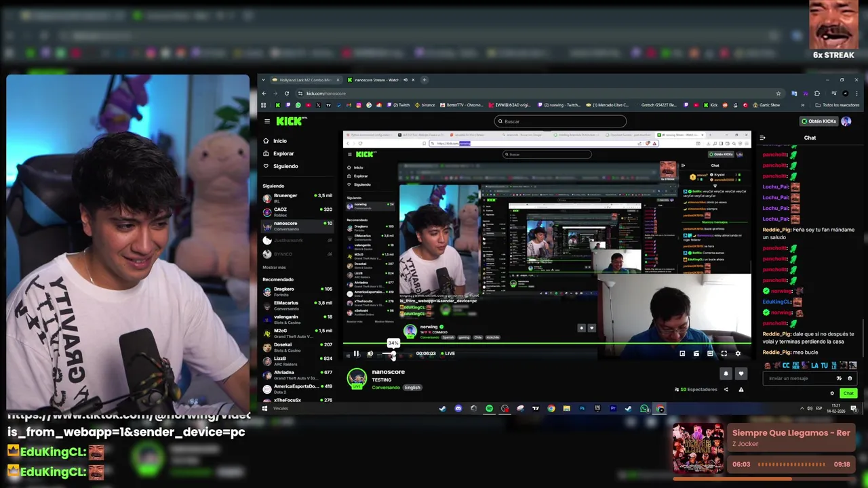Toggle notification bell for nanoscore
The width and height of the screenshot is (868, 488).
coord(726,373)
